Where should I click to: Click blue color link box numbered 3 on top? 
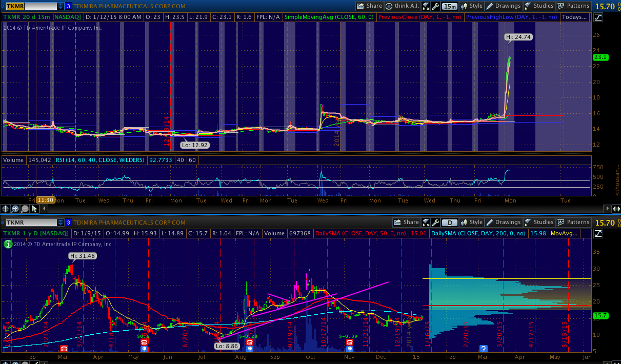pyautogui.click(x=68, y=6)
